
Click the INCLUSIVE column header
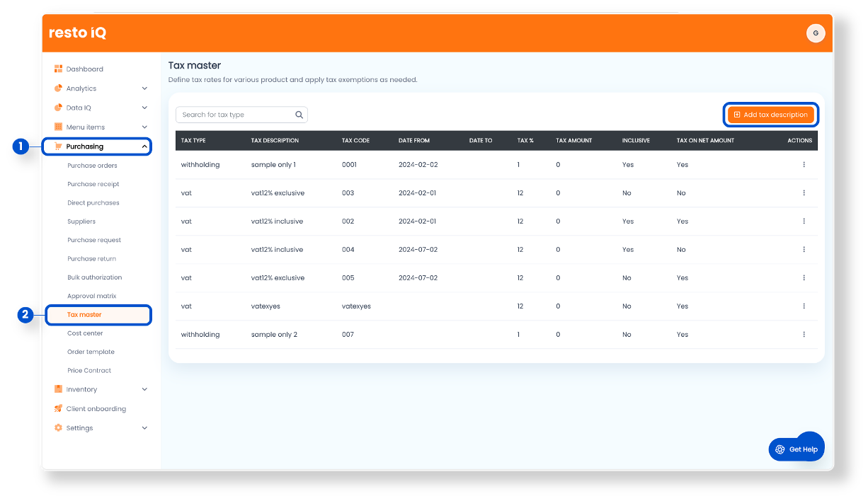click(636, 141)
